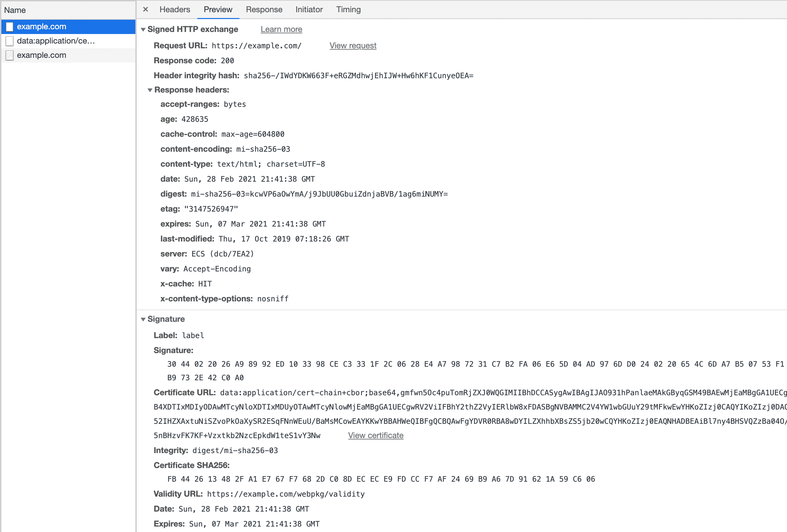Expand the Signed HTTP exchange section

click(x=144, y=29)
